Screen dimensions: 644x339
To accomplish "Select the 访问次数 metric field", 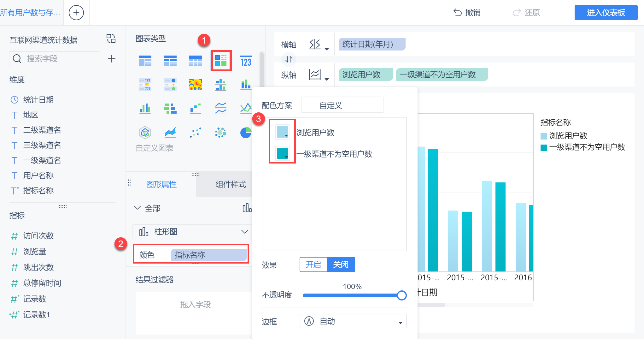I will pos(38,236).
